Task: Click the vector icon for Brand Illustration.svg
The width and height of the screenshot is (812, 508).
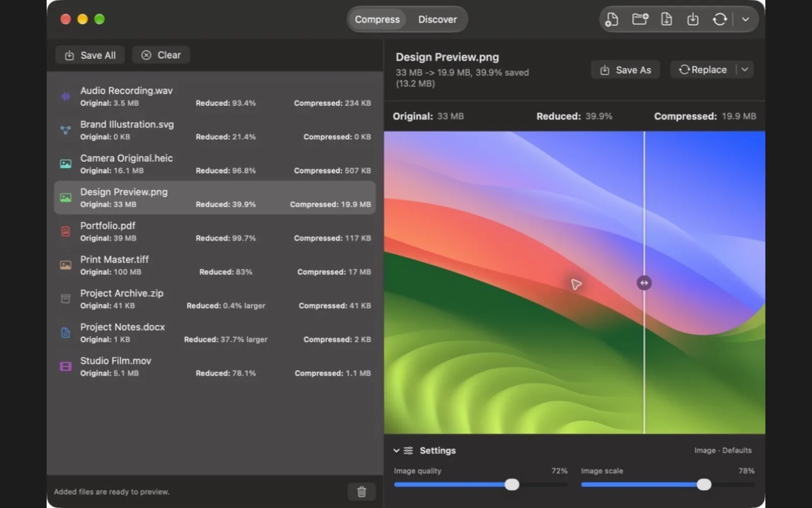Action: tap(65, 130)
